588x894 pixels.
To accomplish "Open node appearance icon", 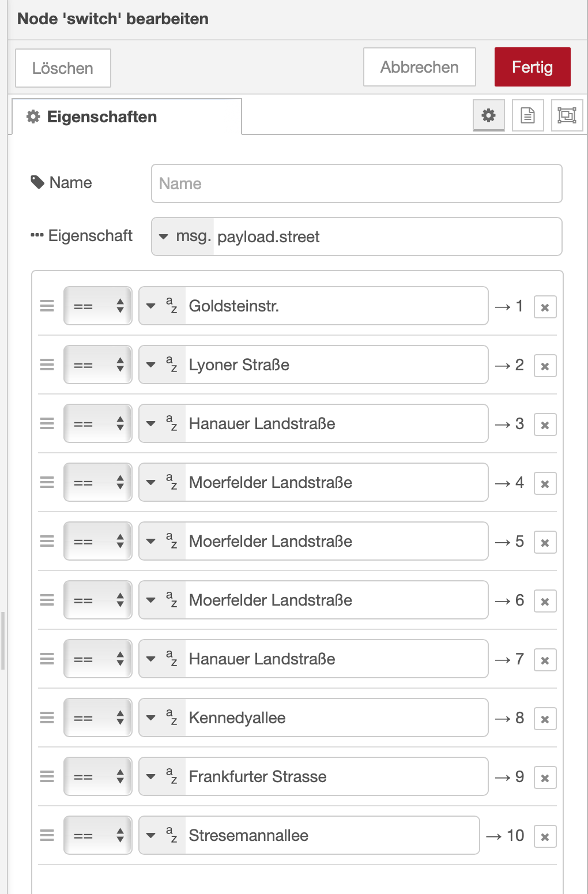I will (567, 115).
